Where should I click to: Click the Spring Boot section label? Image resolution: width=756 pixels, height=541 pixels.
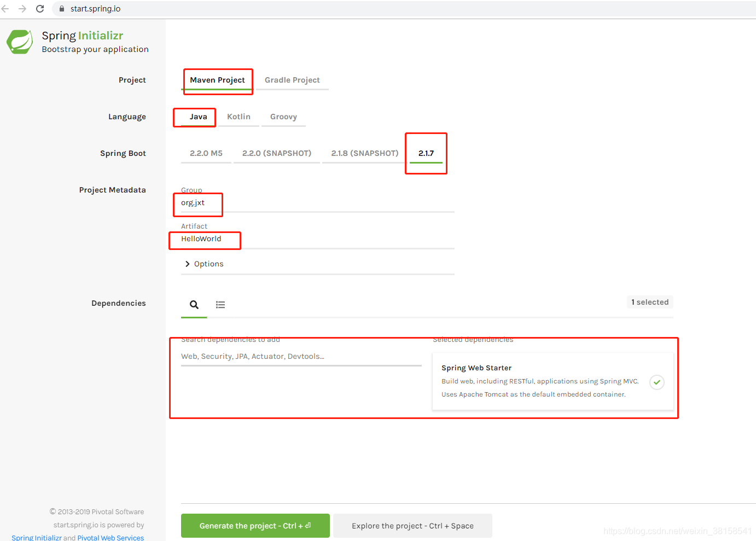[x=123, y=153]
